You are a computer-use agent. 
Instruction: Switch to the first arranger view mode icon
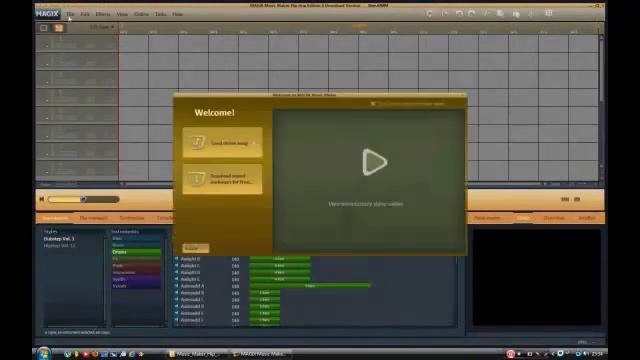pyautogui.click(x=44, y=28)
